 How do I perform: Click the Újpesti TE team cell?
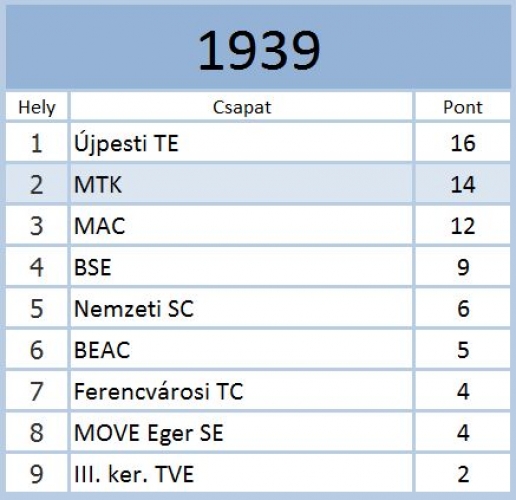click(x=242, y=143)
